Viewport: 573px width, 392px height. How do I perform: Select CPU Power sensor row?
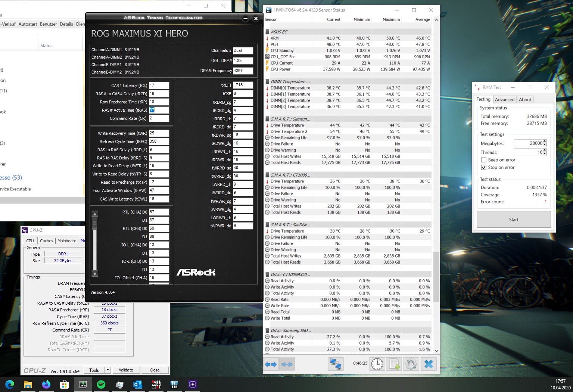pyautogui.click(x=348, y=69)
